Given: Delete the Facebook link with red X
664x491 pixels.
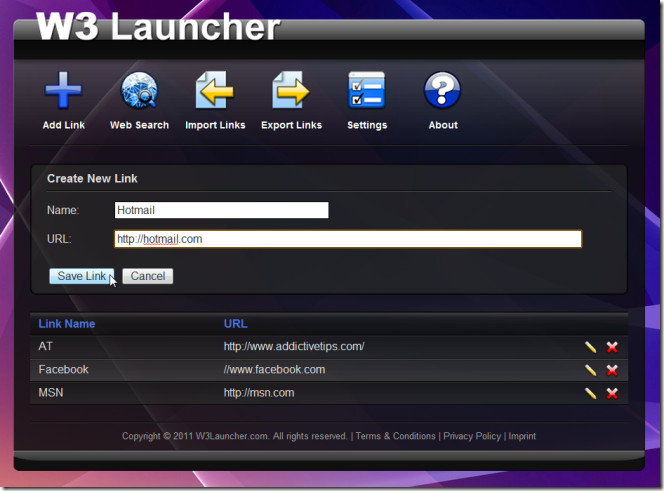Looking at the screenshot, I should point(612,370).
